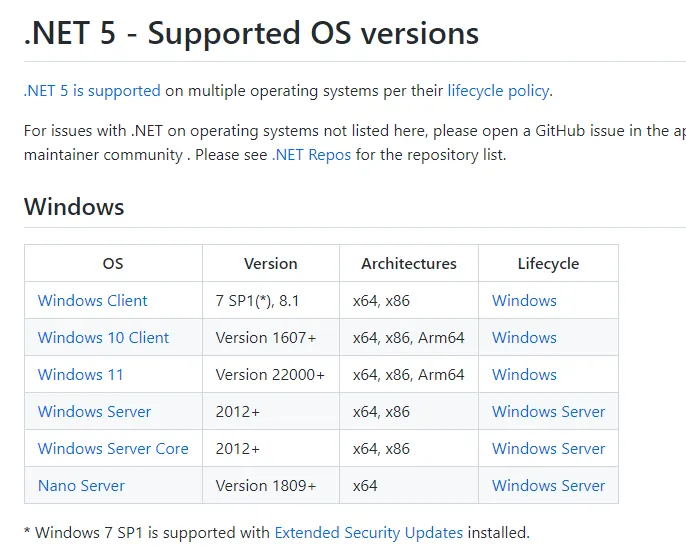The width and height of the screenshot is (686, 556).
Task: Open Windows lifecycle link in Windows 11 row
Action: [524, 375]
